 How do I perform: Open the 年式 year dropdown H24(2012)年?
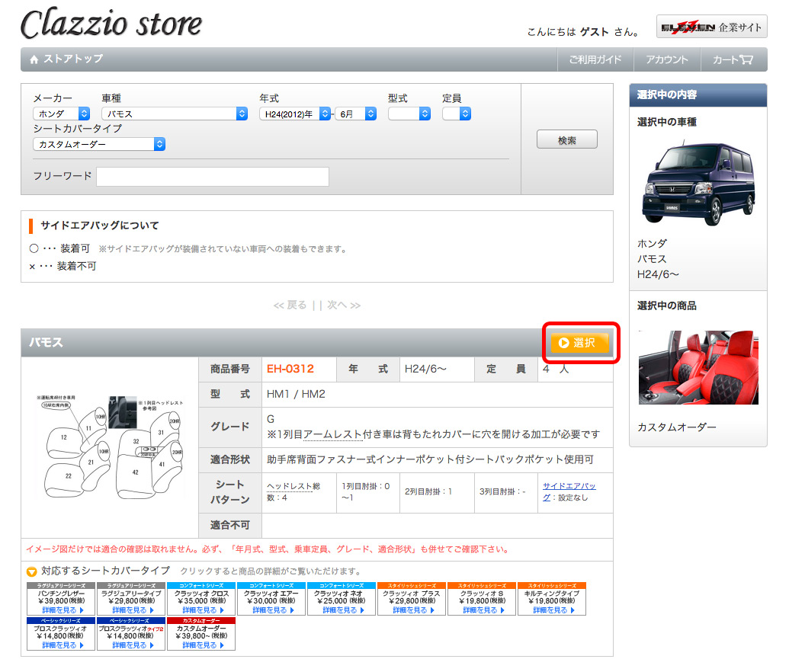[295, 114]
